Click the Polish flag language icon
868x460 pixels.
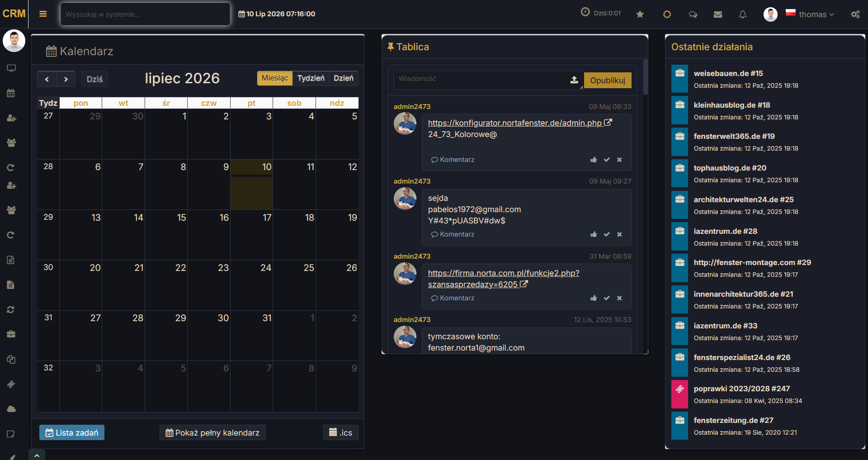click(x=790, y=13)
